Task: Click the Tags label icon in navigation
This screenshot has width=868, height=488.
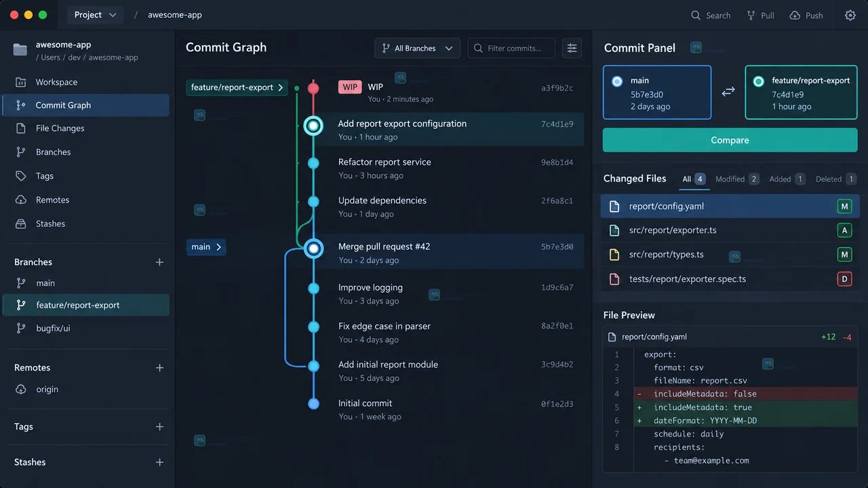Action: point(20,176)
